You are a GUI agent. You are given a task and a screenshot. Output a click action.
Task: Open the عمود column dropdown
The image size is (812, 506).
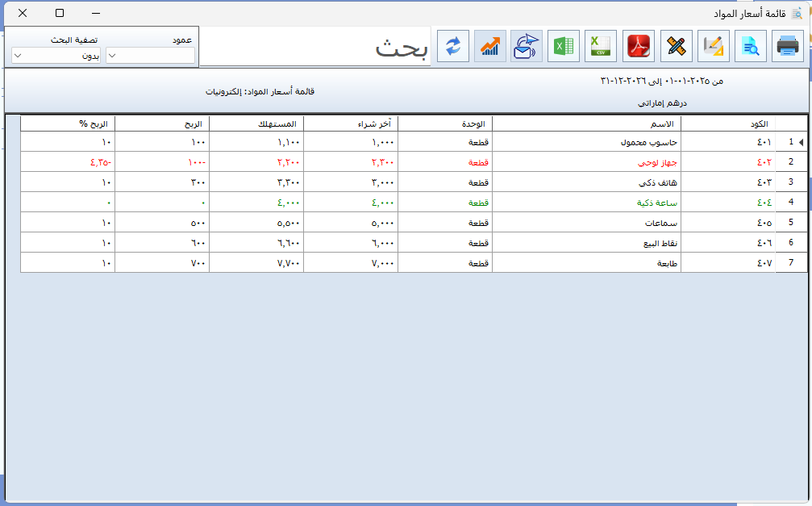151,56
